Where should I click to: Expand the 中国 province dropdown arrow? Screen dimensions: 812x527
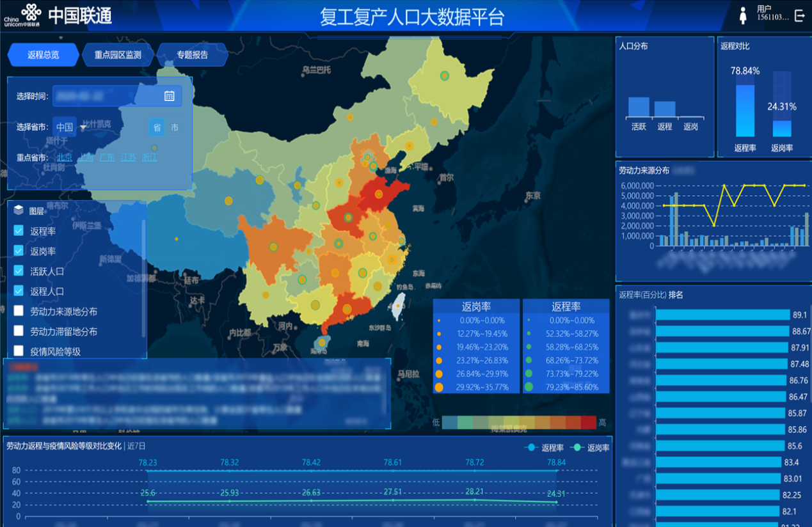click(83, 128)
